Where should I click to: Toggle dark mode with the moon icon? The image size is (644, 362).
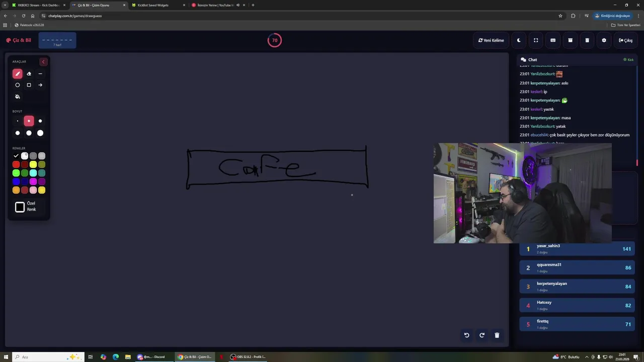pos(519,40)
